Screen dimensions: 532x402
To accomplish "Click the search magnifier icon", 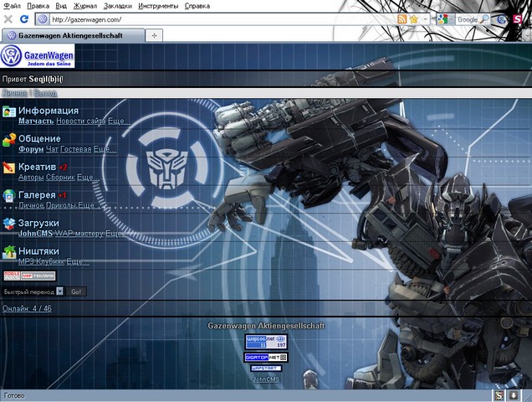I will click(485, 19).
